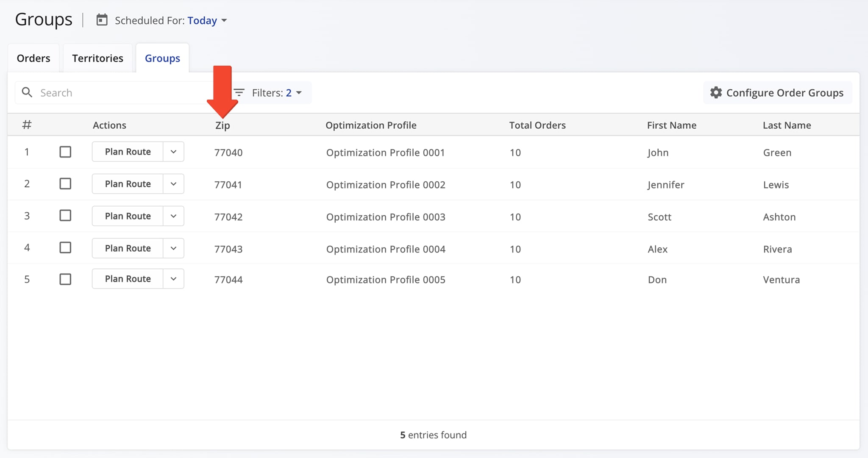Sort by the Last Name column header
The image size is (868, 458).
click(787, 125)
